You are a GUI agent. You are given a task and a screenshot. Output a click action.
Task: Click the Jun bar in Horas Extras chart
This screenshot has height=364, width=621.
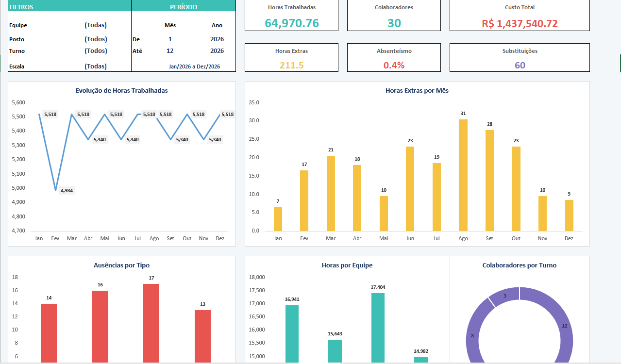pos(410,189)
